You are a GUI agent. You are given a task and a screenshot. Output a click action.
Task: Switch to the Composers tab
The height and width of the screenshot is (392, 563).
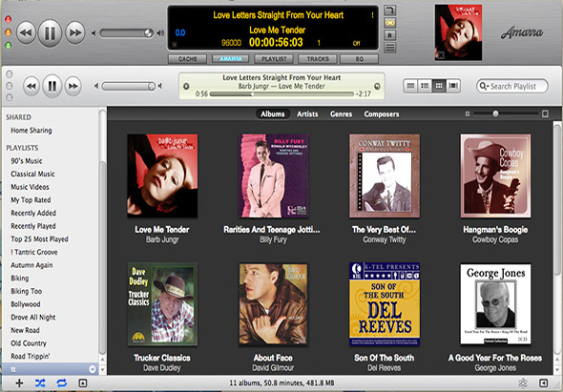tap(382, 114)
